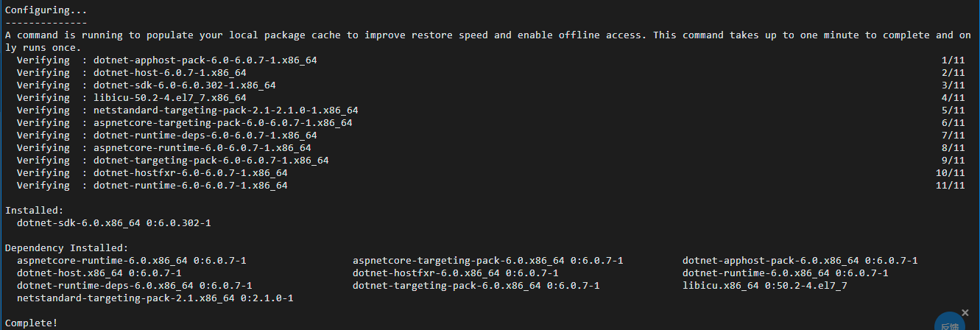
Task: Dismiss the feedback bubble with its X
Action: (965, 312)
